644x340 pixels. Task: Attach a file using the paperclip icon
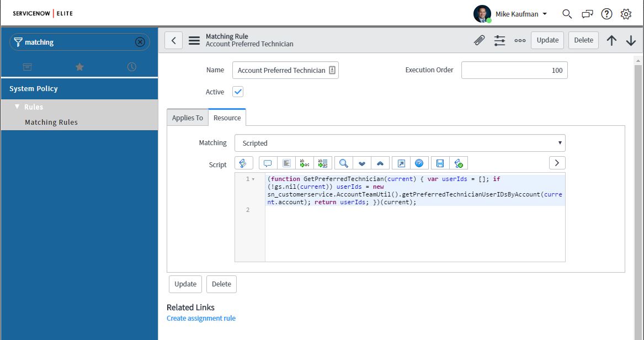(x=478, y=40)
